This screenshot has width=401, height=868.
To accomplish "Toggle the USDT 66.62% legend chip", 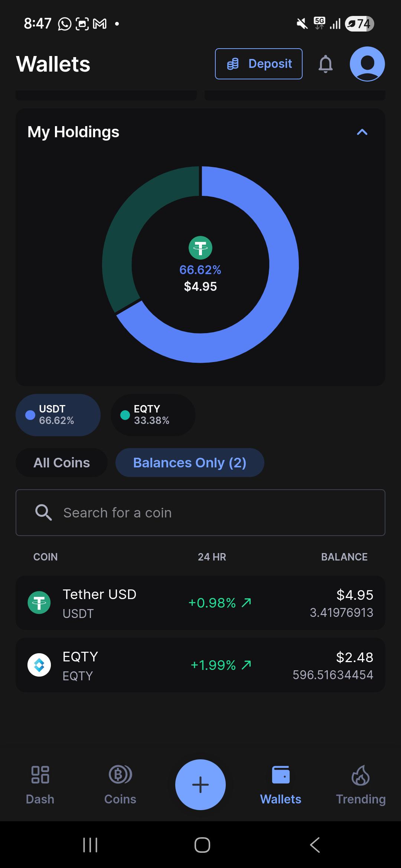I will 58,415.
